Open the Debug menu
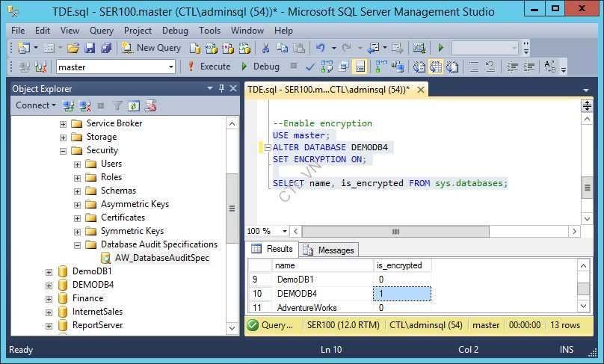This screenshot has width=604, height=364. 175,31
